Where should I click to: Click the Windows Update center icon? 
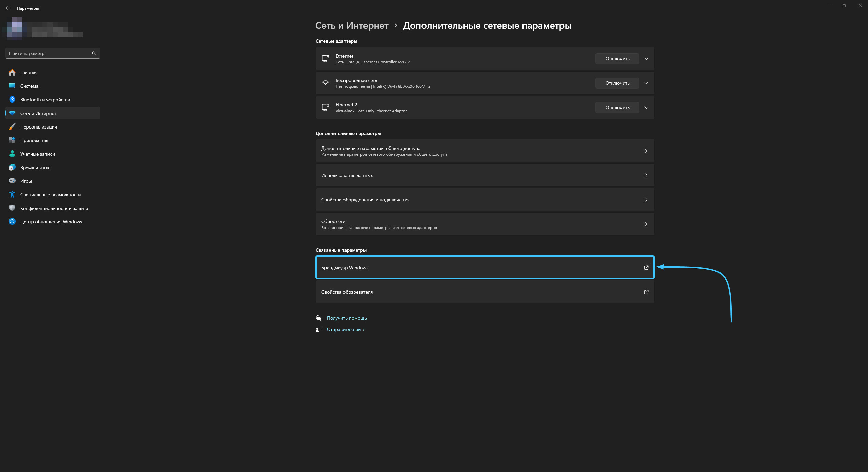(12, 221)
